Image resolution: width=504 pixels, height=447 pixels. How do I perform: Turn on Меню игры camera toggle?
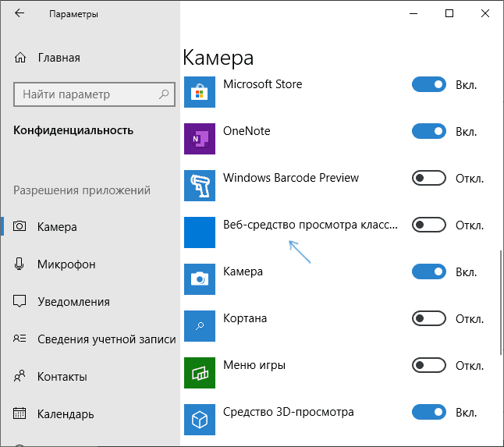point(429,365)
